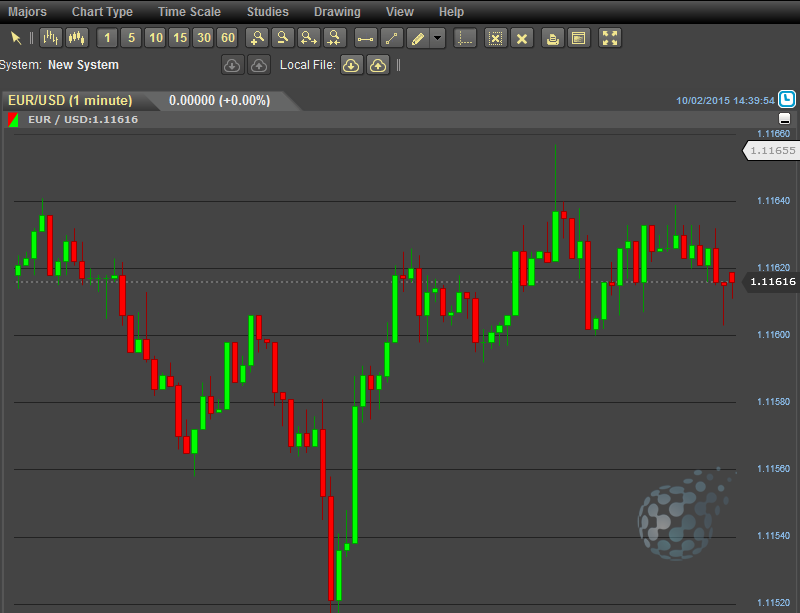The image size is (800, 613).
Task: Open the pencil tool dropdown arrow
Action: pyautogui.click(x=438, y=38)
